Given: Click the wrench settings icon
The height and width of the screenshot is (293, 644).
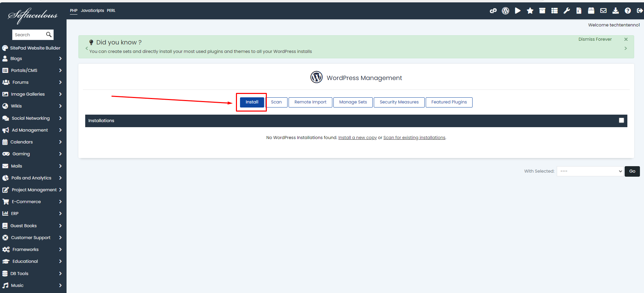Looking at the screenshot, I should pos(567,11).
